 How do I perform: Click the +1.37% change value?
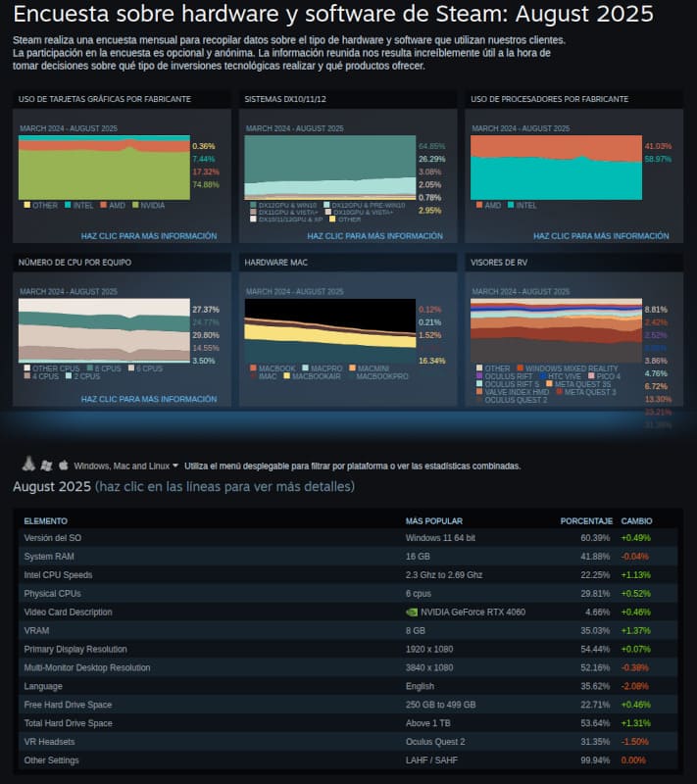(635, 630)
